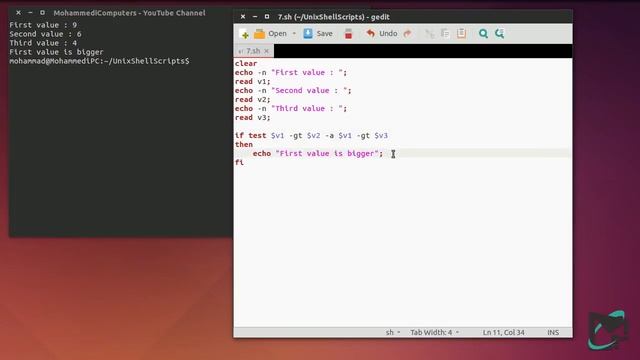Click the Cut scissors icon

point(430,34)
